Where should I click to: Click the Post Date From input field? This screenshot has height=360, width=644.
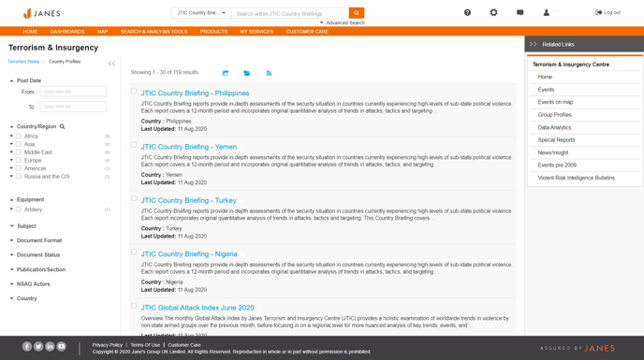point(73,92)
